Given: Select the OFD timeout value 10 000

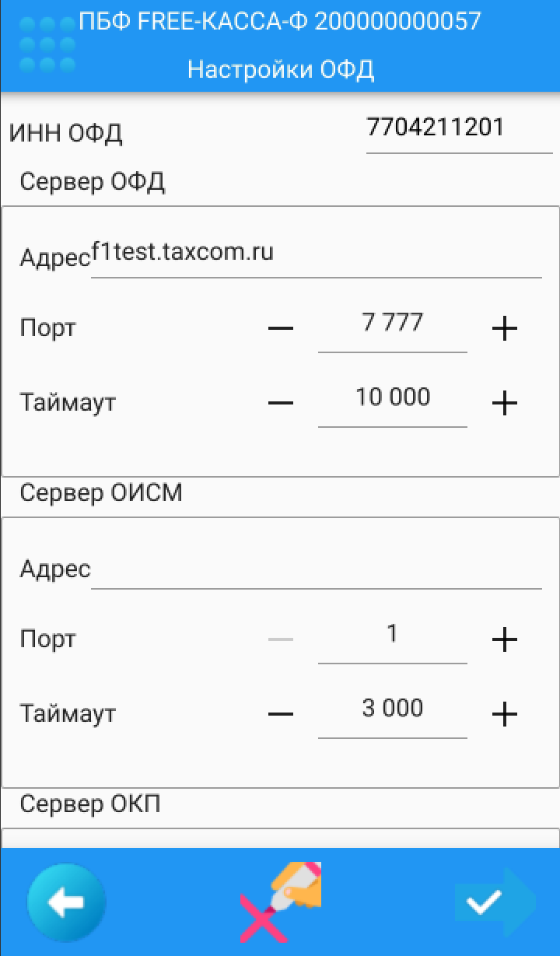Looking at the screenshot, I should (x=393, y=403).
